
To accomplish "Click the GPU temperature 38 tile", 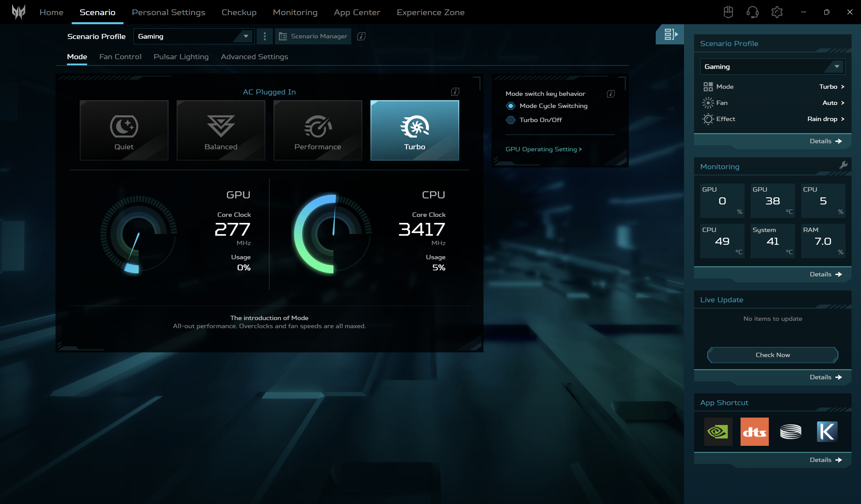I will pos(772,201).
